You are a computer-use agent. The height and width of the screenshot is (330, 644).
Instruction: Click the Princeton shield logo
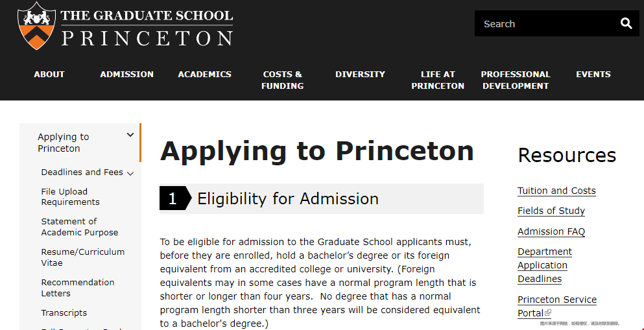click(36, 25)
